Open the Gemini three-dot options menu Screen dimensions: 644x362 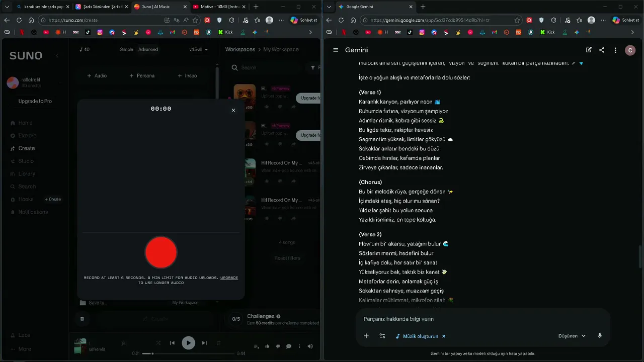pos(615,50)
